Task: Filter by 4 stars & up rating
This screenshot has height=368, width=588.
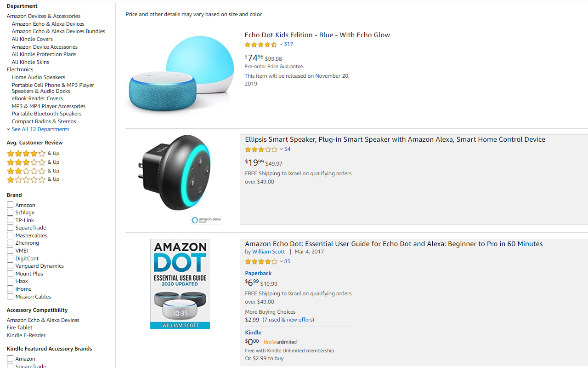Action: tap(27, 154)
